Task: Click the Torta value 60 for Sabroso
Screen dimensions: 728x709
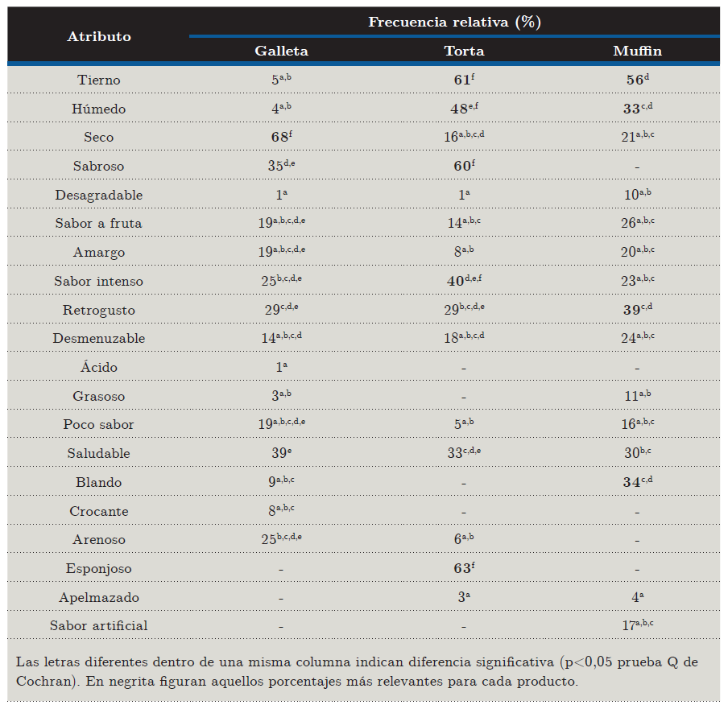Action: point(464,166)
